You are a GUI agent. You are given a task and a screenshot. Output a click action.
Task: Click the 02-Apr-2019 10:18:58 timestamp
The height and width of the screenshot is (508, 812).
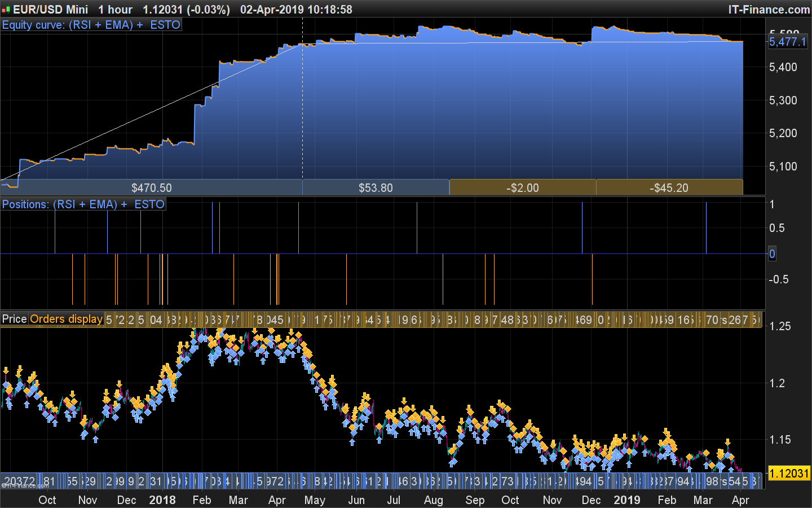point(296,10)
